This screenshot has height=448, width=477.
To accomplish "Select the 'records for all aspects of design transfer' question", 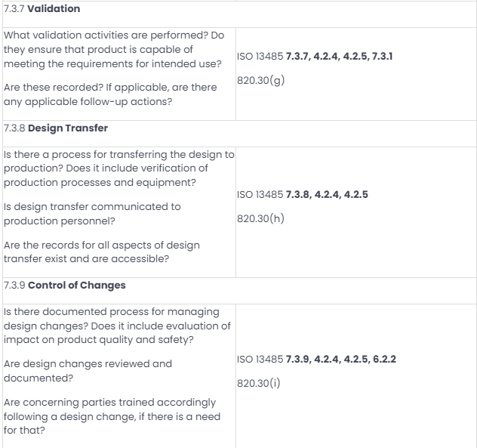I will click(102, 252).
